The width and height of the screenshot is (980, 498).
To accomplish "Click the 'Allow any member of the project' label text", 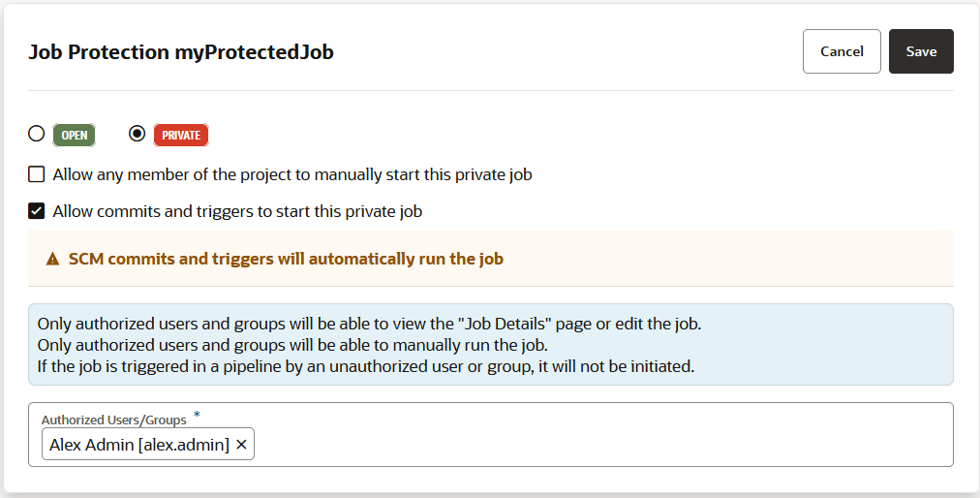I will pos(292,175).
